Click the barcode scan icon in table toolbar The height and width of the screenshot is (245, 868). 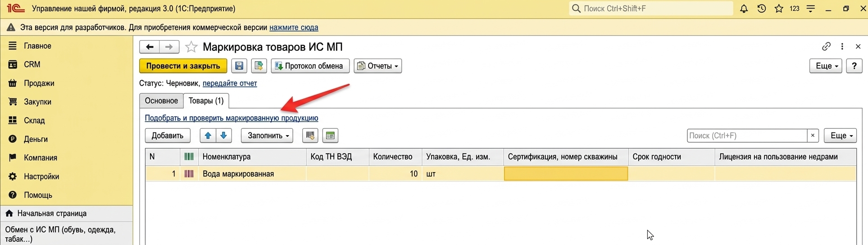tap(310, 136)
